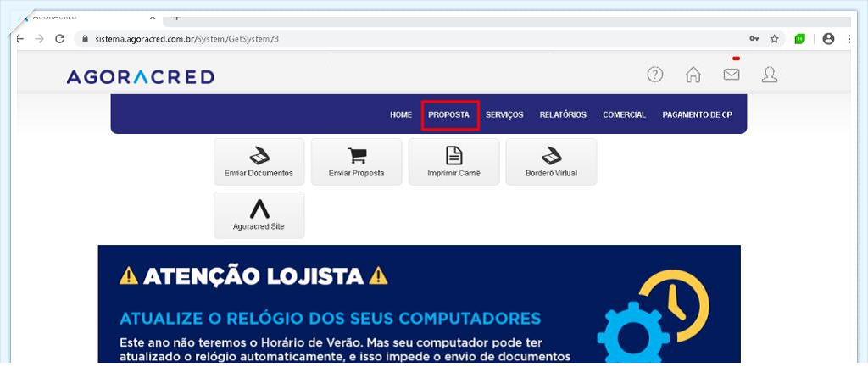The image size is (868, 367).
Task: Click the Enviar Documentos scanner tile
Action: pos(259,162)
